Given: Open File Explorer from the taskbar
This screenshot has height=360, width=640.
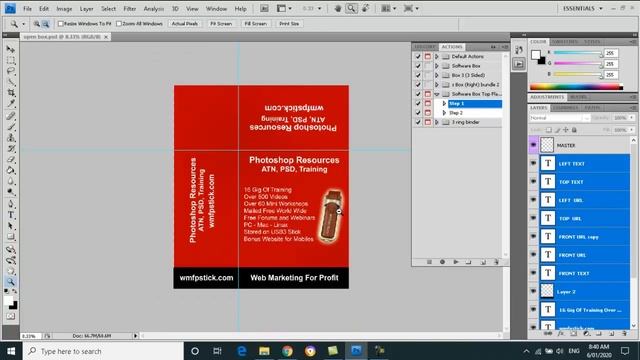Looking at the screenshot, I should 264,351.
